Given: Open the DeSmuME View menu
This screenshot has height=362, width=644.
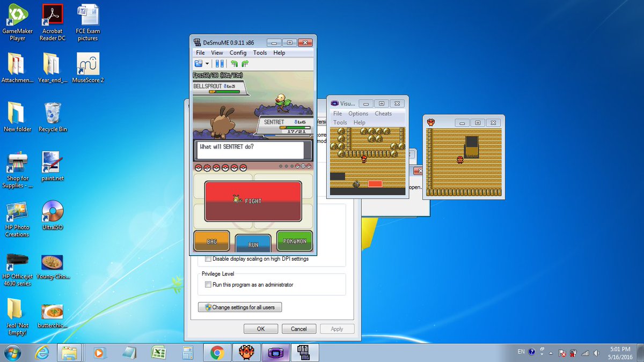Looking at the screenshot, I should pos(217,53).
